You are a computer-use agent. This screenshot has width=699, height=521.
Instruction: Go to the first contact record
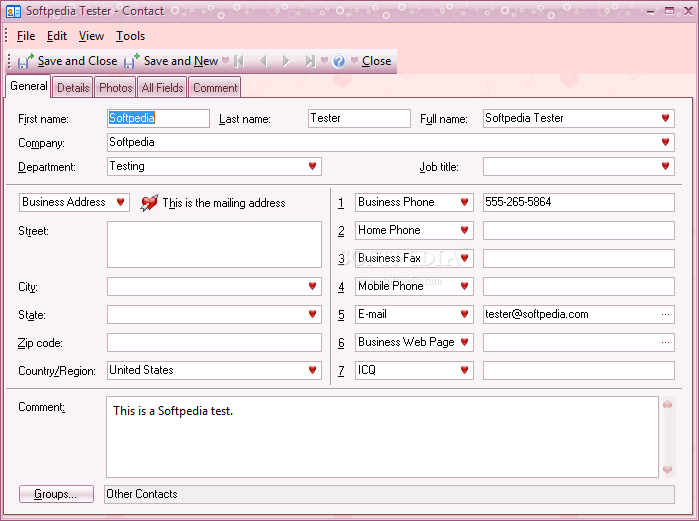[x=239, y=61]
